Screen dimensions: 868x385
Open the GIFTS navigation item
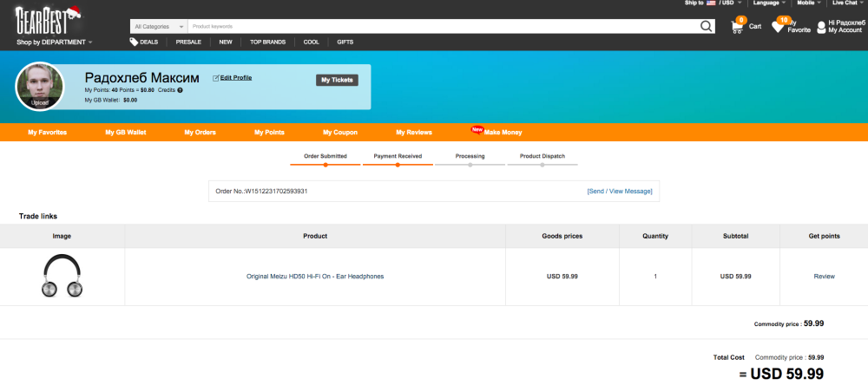coord(345,42)
